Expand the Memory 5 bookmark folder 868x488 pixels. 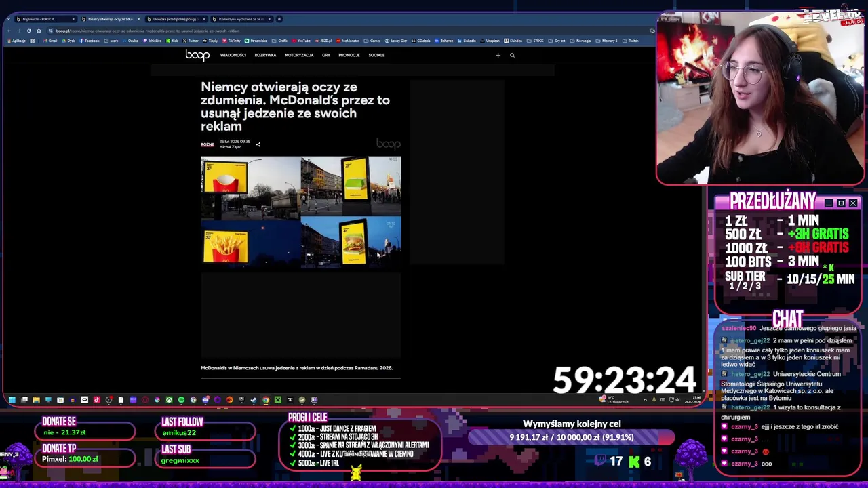tap(606, 41)
